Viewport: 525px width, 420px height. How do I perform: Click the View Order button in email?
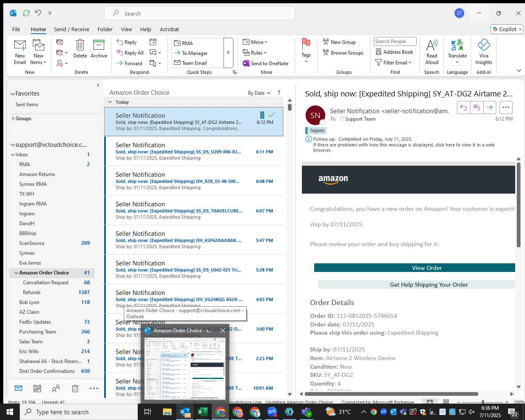coord(414,268)
